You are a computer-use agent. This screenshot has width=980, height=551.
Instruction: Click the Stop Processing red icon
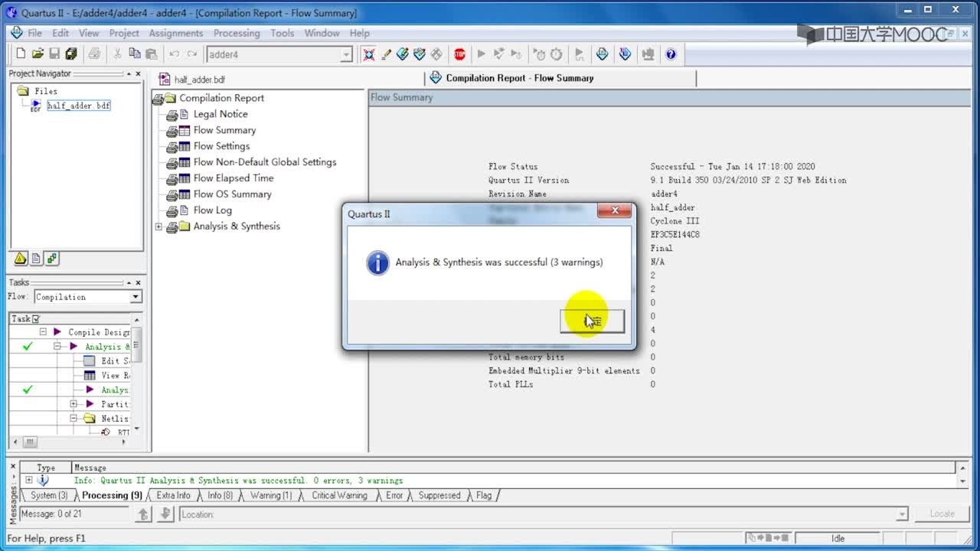(459, 54)
